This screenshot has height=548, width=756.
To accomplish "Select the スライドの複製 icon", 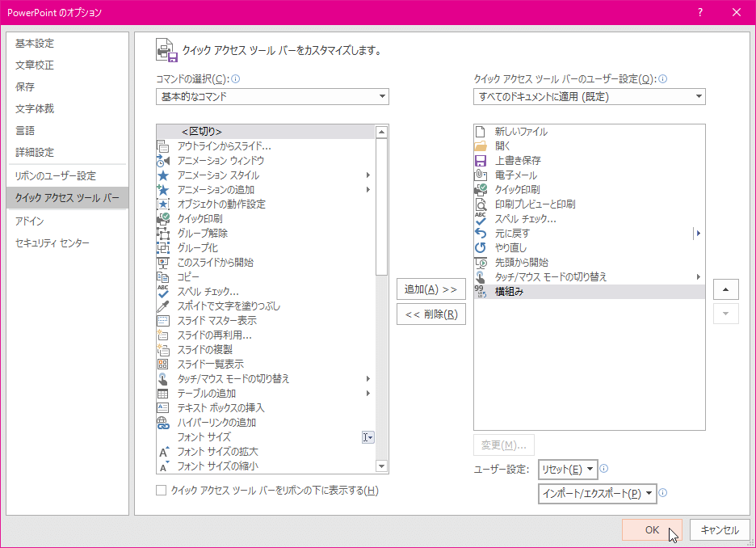I will click(163, 350).
